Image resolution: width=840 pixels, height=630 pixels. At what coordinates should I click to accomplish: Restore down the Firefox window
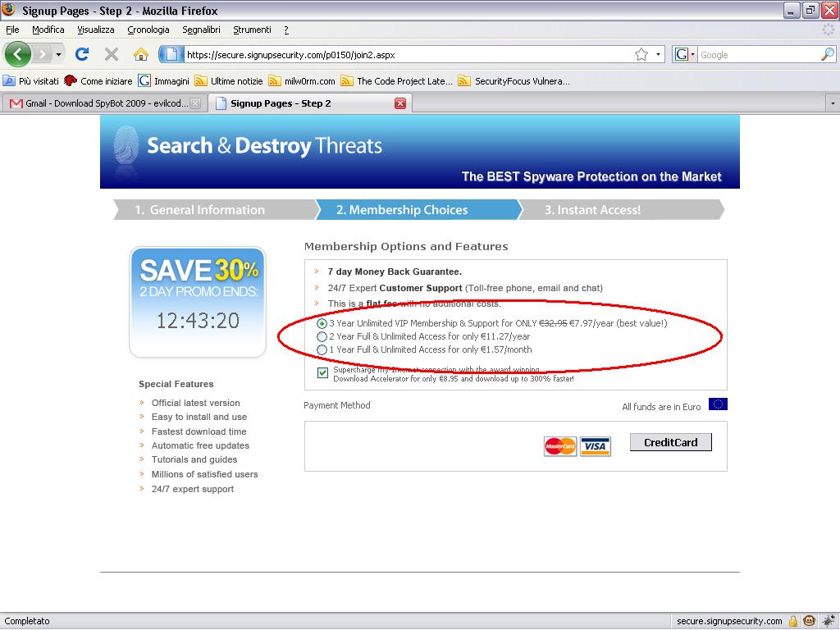pos(810,11)
